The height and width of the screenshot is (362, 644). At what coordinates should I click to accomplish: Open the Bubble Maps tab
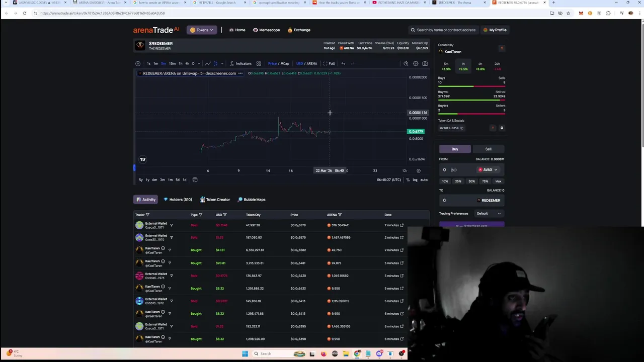pos(252,200)
